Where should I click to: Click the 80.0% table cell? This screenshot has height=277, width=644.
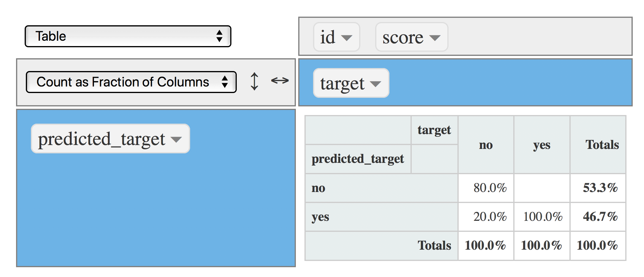coord(490,188)
